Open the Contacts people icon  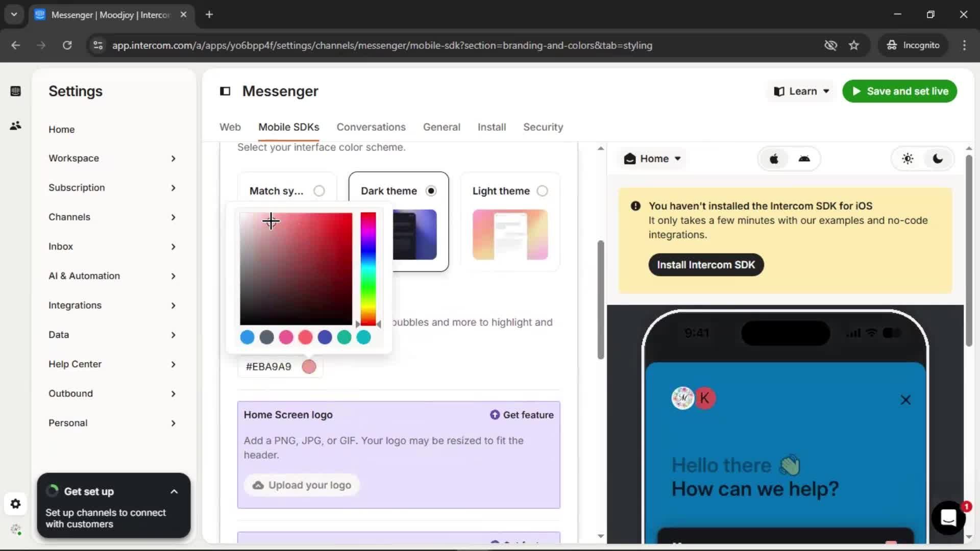click(x=15, y=126)
